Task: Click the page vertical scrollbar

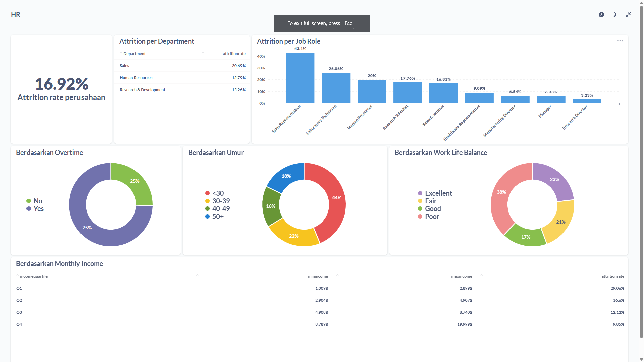Action: (x=641, y=168)
